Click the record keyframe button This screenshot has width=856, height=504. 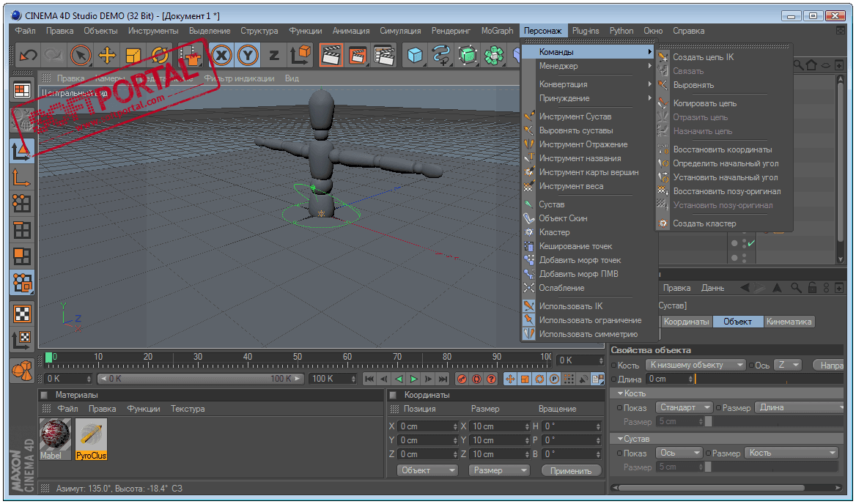click(x=462, y=379)
